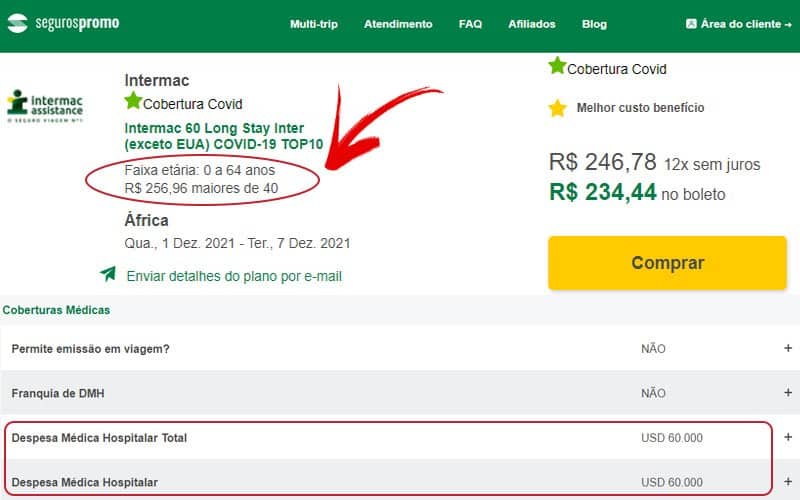Click NÃO value for Permite emissão em viagem
This screenshot has height=500, width=800.
(x=653, y=349)
